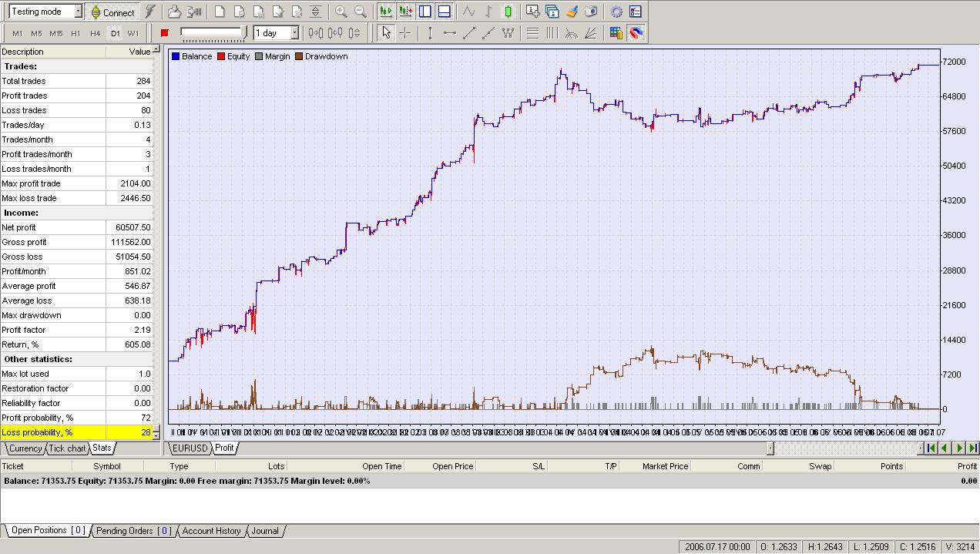Select the horizontal line drawing tool
The height and width of the screenshot is (554, 980).
pyautogui.click(x=450, y=33)
